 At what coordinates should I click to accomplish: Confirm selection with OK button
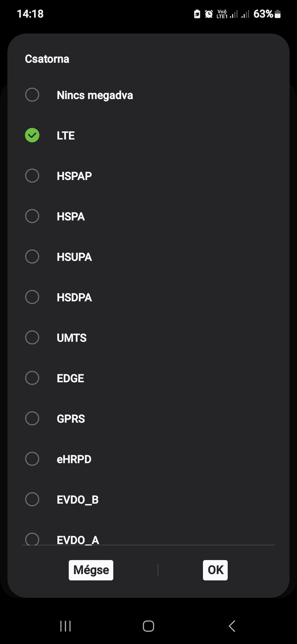(215, 570)
